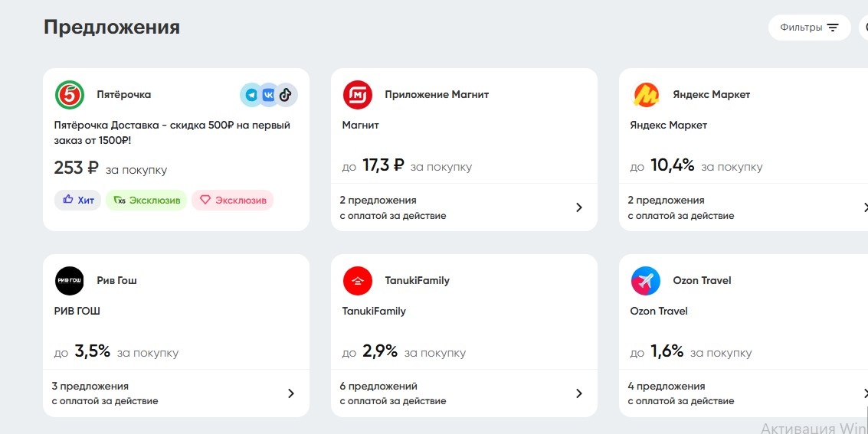
Task: Click the РИВ ГОШ uppercase subtitle
Action: 77,312
